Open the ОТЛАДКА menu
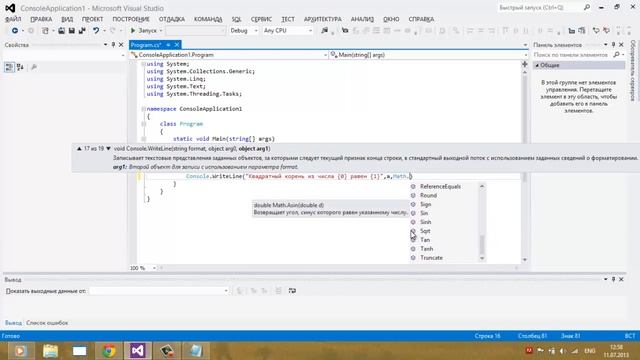The height and width of the screenshot is (360, 640). click(172, 19)
